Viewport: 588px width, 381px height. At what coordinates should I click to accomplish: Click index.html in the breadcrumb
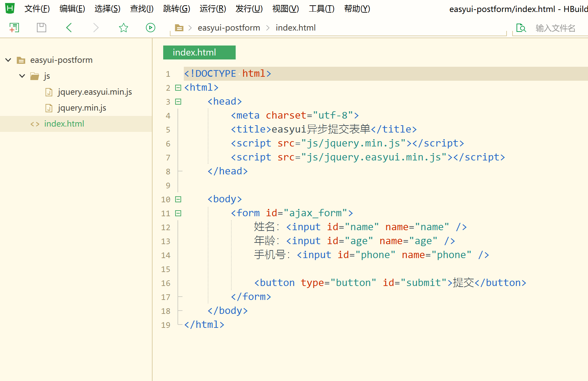click(x=295, y=28)
